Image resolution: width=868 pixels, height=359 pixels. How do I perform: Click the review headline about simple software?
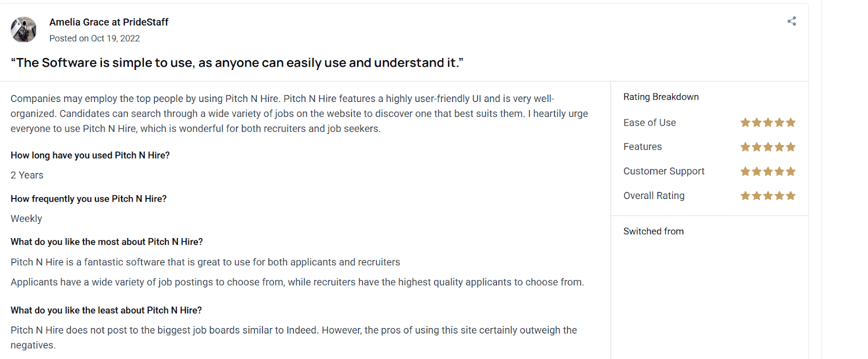pos(237,63)
